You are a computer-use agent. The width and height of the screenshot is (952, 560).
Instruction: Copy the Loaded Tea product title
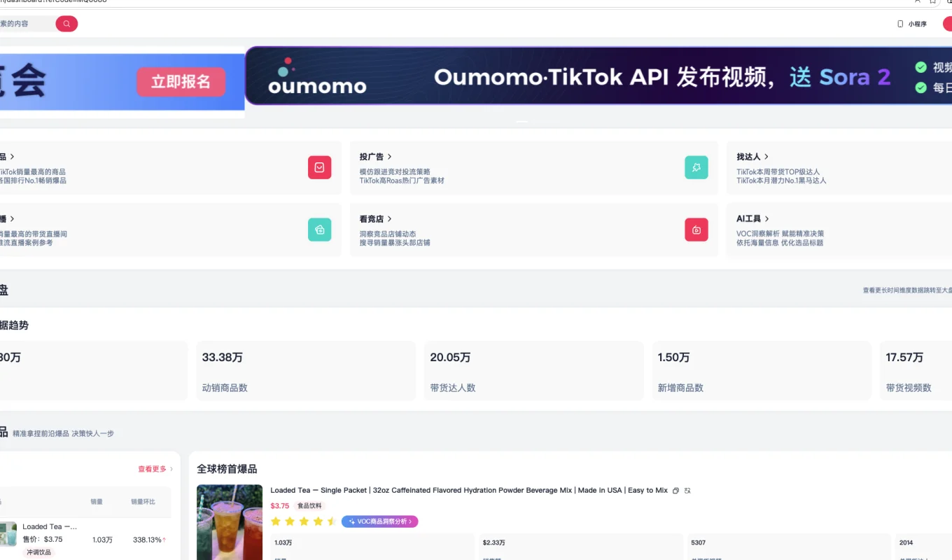[x=675, y=491]
